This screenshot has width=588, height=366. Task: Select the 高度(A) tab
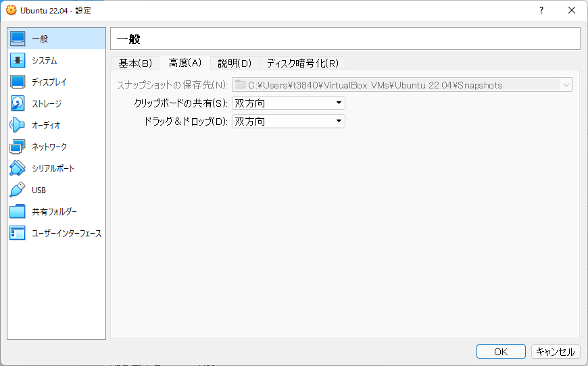pyautogui.click(x=185, y=63)
